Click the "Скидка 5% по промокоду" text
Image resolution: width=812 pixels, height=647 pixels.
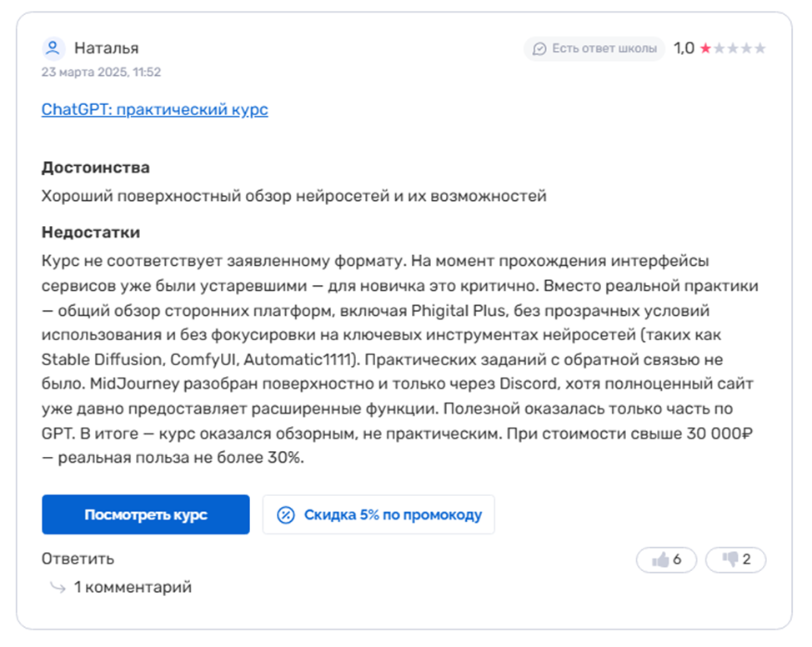click(x=393, y=514)
